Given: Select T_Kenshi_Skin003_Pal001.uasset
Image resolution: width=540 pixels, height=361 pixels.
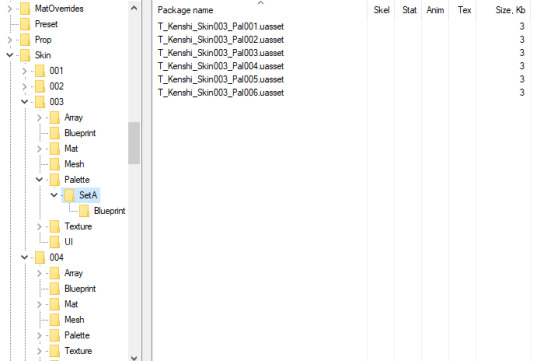Looking at the screenshot, I should pos(221,27).
